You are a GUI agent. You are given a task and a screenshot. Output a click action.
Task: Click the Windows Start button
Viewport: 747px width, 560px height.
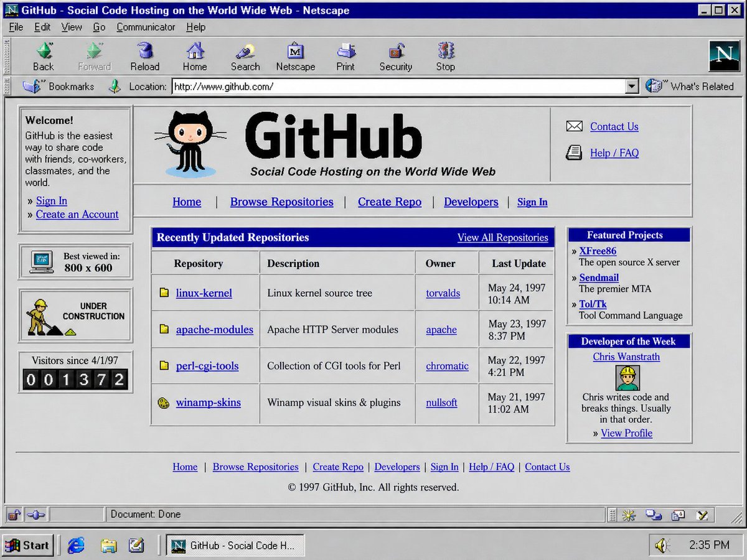point(27,545)
